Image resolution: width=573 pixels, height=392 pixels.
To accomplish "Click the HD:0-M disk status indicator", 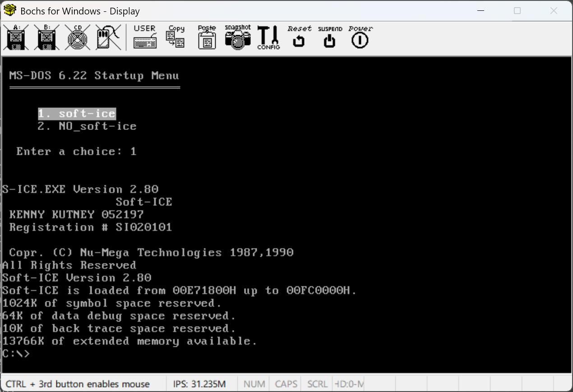I will click(349, 384).
